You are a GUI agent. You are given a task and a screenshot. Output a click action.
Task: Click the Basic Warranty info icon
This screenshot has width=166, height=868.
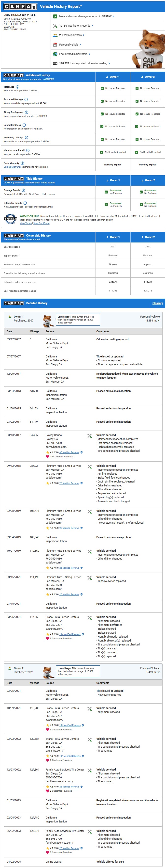(x=22, y=163)
